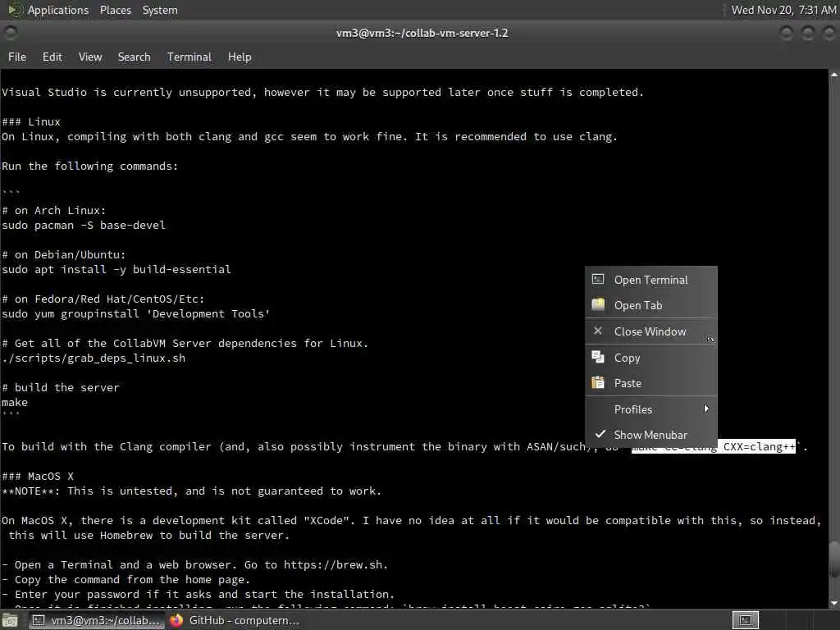The height and width of the screenshot is (630, 840).
Task: Click the Open Tab folder icon
Action: coord(598,304)
